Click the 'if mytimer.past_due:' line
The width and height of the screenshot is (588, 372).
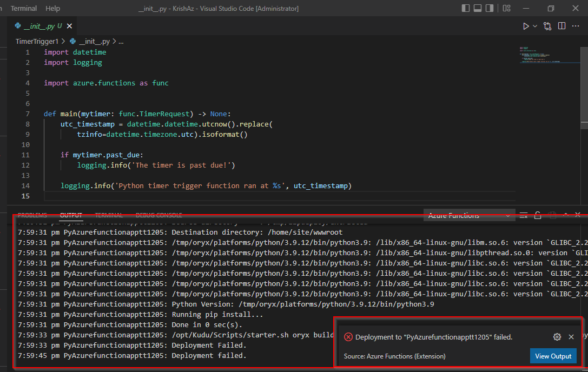pyautogui.click(x=102, y=155)
